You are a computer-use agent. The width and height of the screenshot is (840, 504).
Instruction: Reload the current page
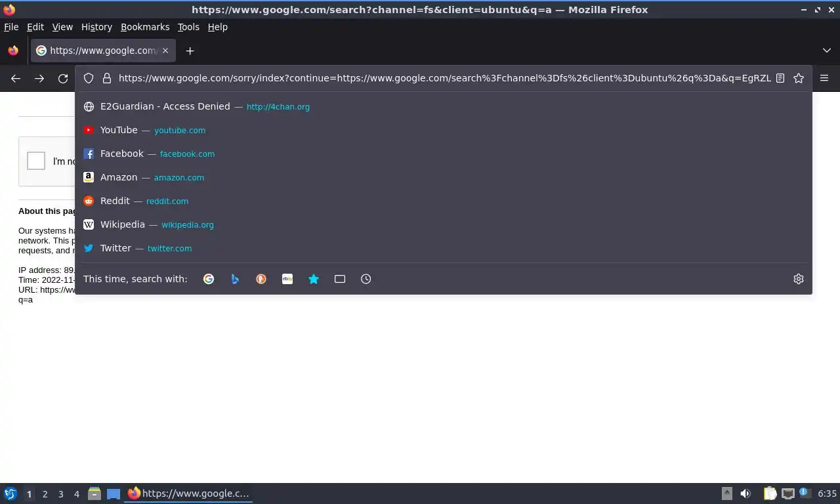pyautogui.click(x=63, y=78)
